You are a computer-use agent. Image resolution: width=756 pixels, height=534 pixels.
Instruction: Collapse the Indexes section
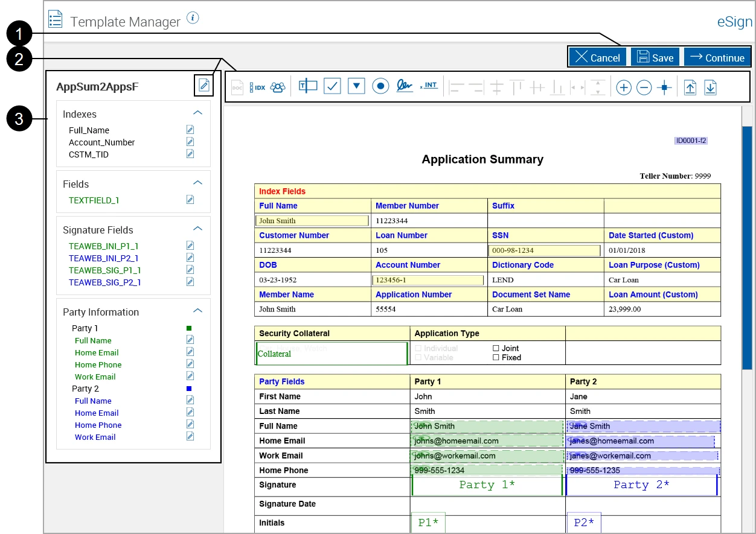(197, 113)
